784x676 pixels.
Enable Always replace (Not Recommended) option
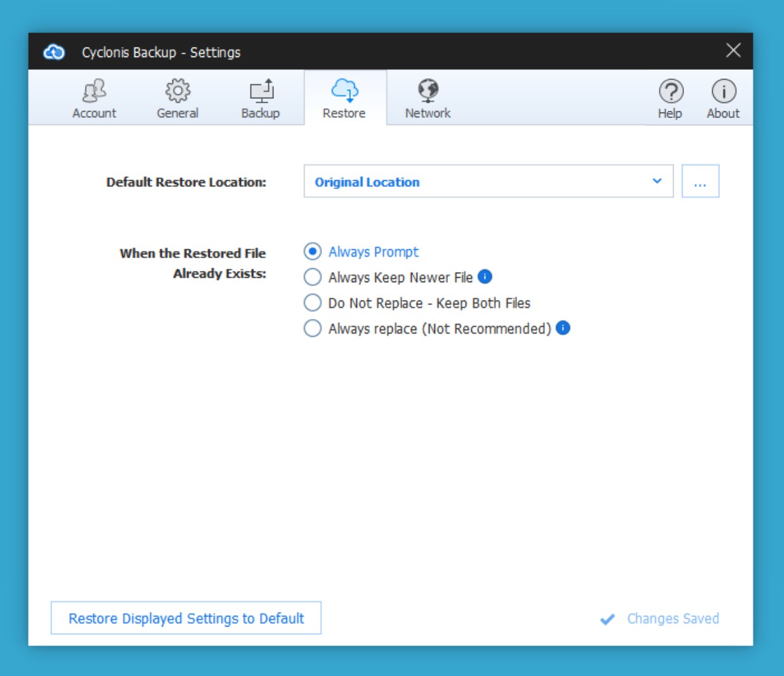pos(312,328)
